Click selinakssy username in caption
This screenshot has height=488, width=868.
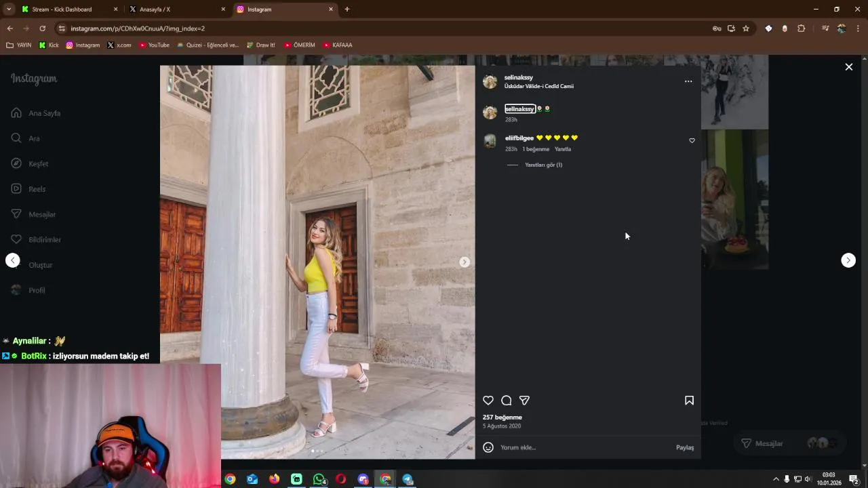pyautogui.click(x=520, y=109)
